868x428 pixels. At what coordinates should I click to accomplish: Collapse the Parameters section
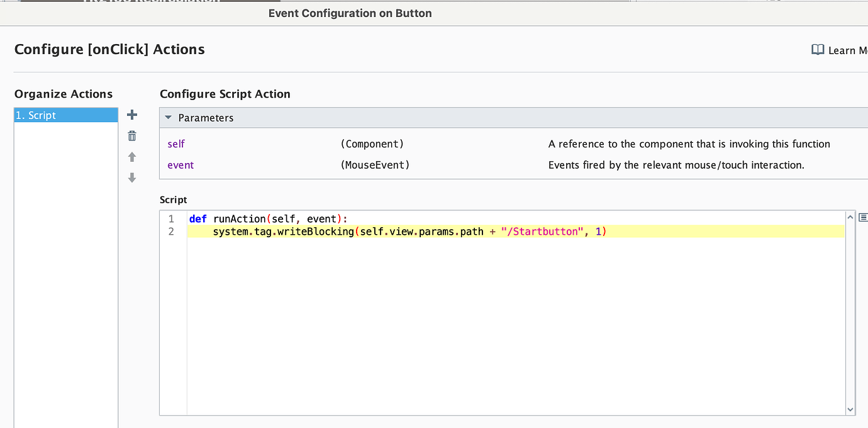pyautogui.click(x=168, y=117)
